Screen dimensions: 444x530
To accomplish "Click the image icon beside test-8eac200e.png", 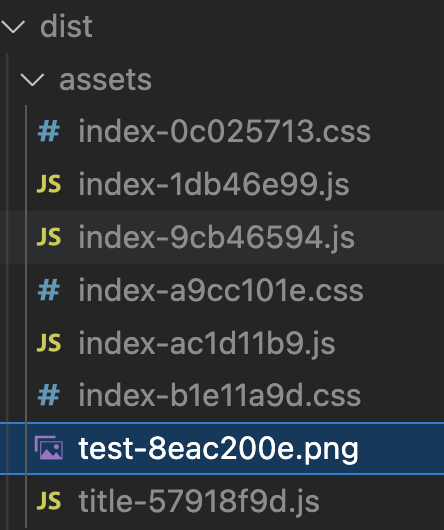I will 49,448.
